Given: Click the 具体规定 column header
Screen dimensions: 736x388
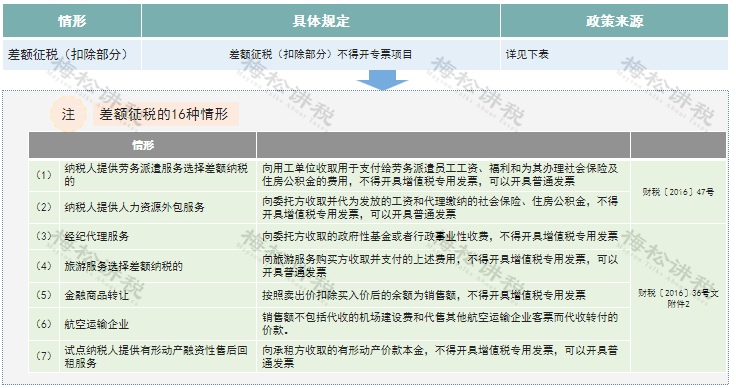Looking at the screenshot, I should 321,21.
